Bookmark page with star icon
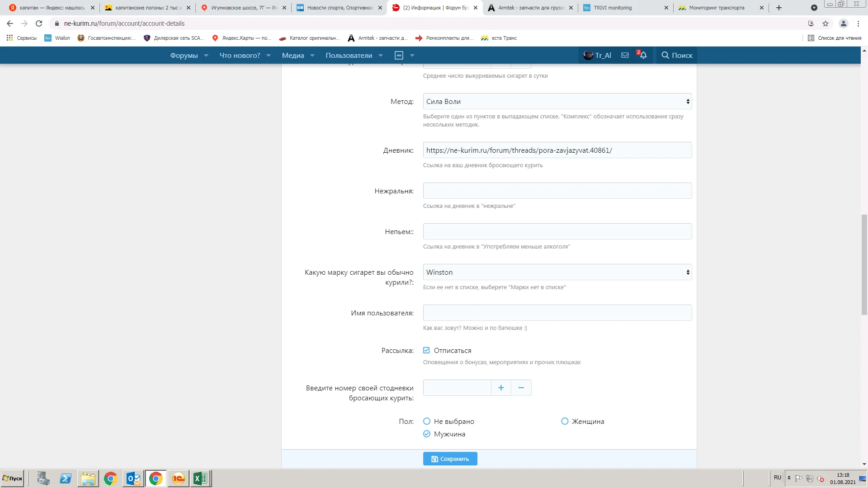 tap(826, 23)
